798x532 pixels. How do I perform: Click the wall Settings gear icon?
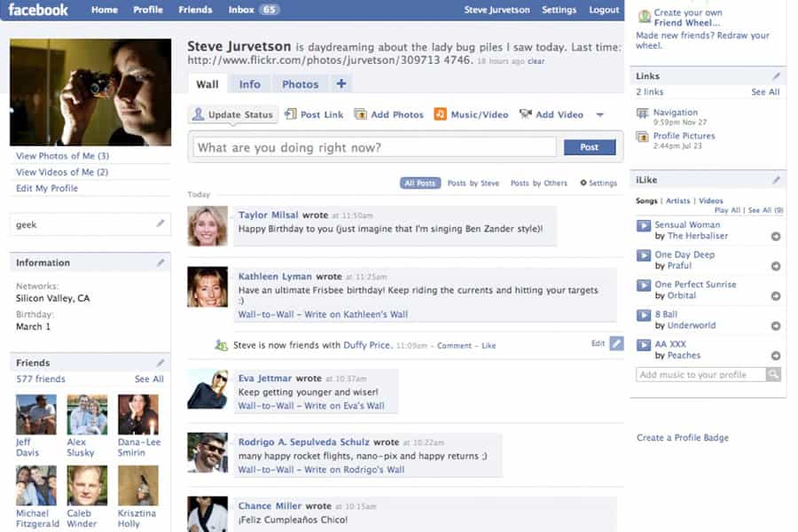tap(583, 183)
